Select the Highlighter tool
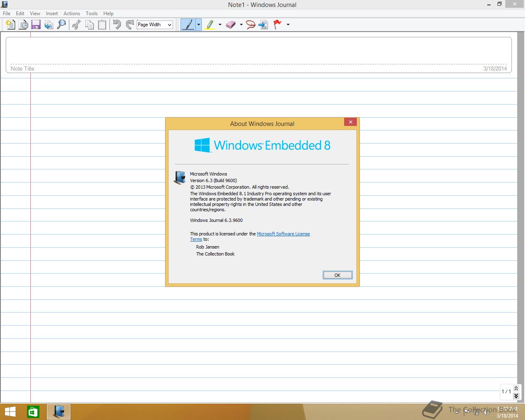The image size is (525, 420). point(210,25)
